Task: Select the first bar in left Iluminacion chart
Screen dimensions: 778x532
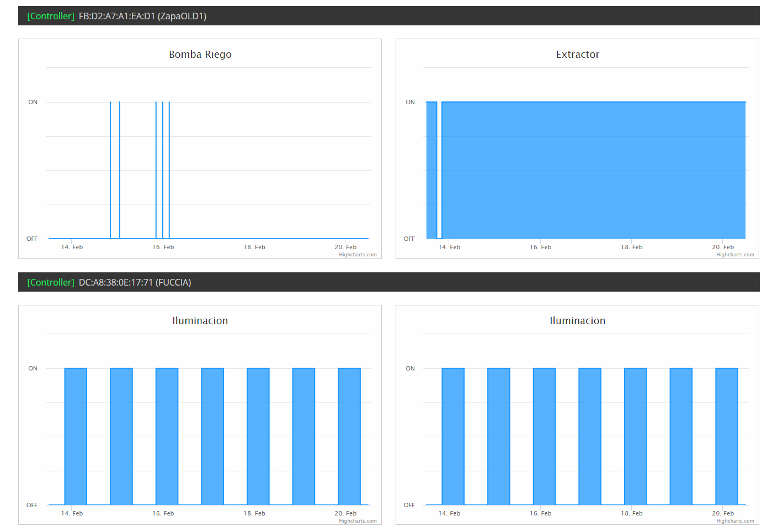Action: click(76, 436)
